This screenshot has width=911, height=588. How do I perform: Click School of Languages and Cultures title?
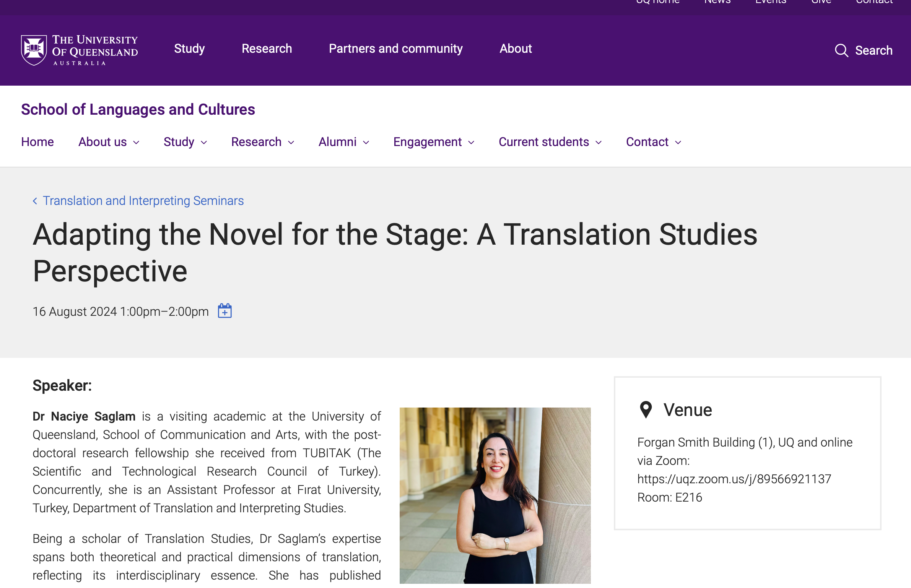tap(138, 109)
